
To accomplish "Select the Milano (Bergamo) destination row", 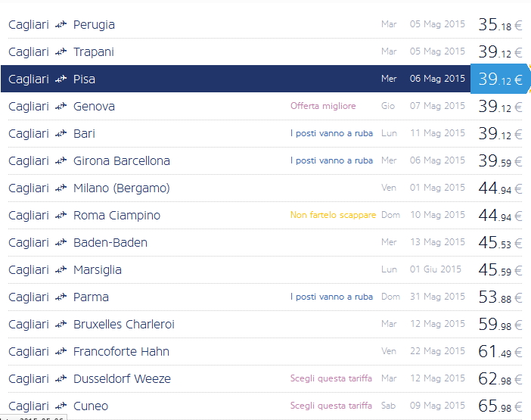I will coord(121,188).
